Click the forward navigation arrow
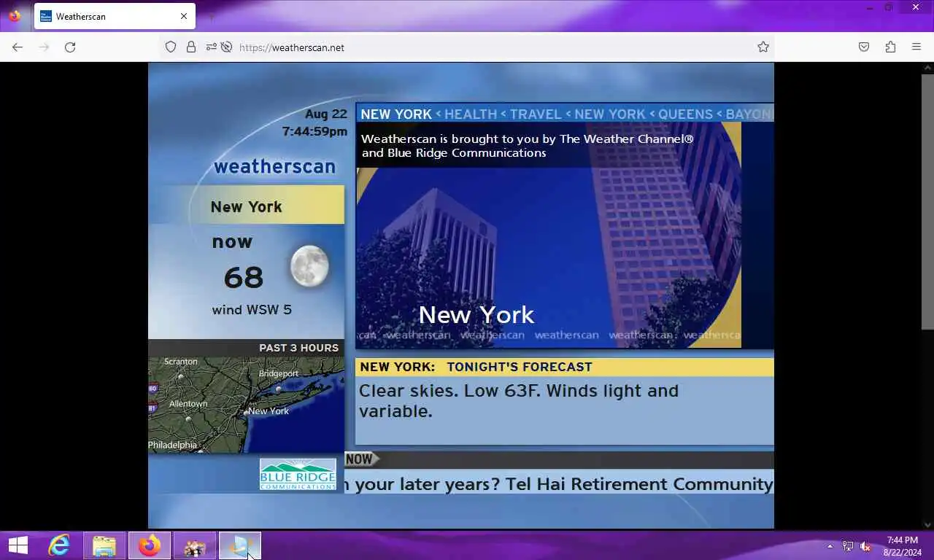 44,47
